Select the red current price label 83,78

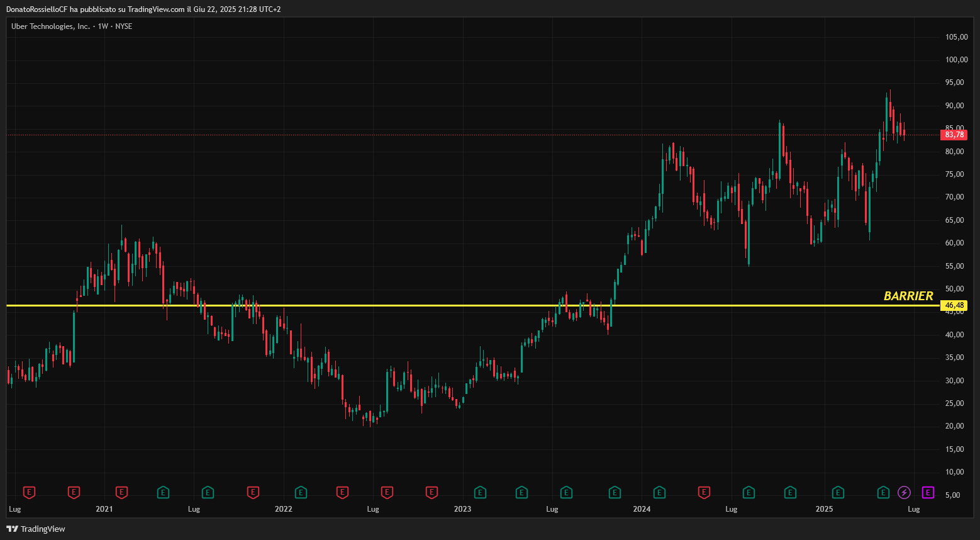pyautogui.click(x=954, y=135)
